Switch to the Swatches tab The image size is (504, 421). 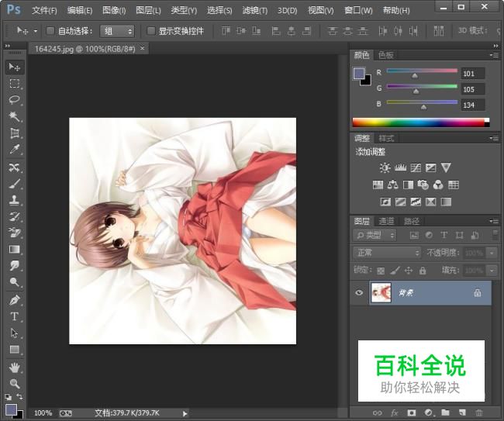pos(385,55)
